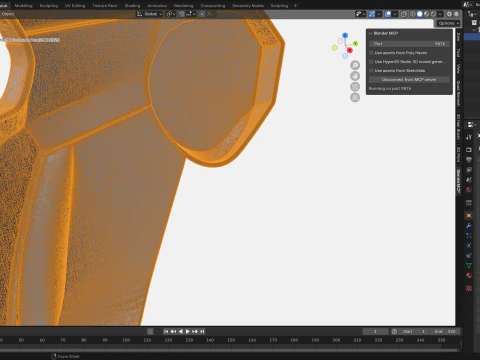
Task: Open the View Layer properties tab icon
Action: 469,170
